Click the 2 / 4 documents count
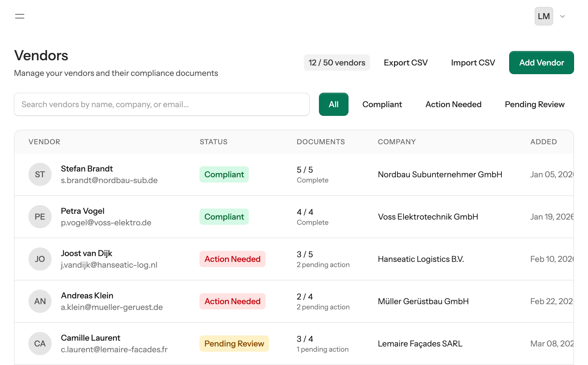Viewport: 588px width, 365px height. [305, 297]
